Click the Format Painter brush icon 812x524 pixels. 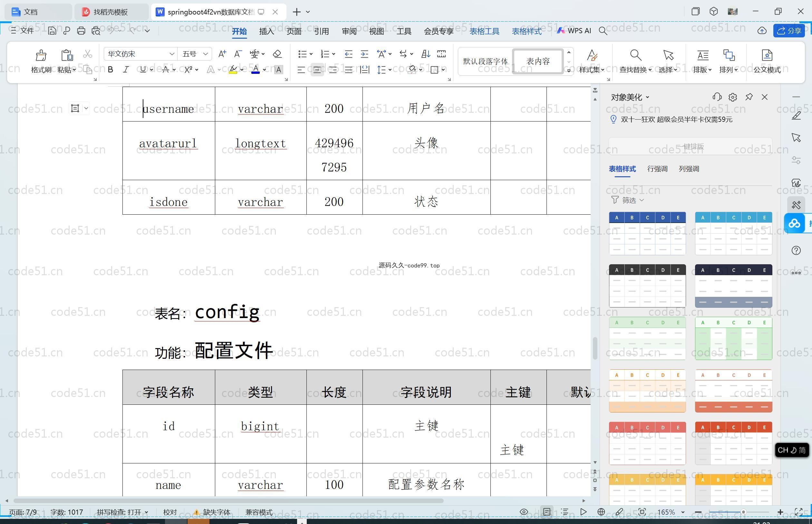pyautogui.click(x=41, y=55)
